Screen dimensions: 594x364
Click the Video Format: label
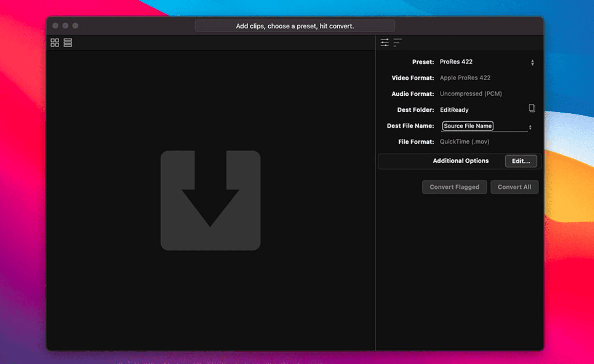412,78
